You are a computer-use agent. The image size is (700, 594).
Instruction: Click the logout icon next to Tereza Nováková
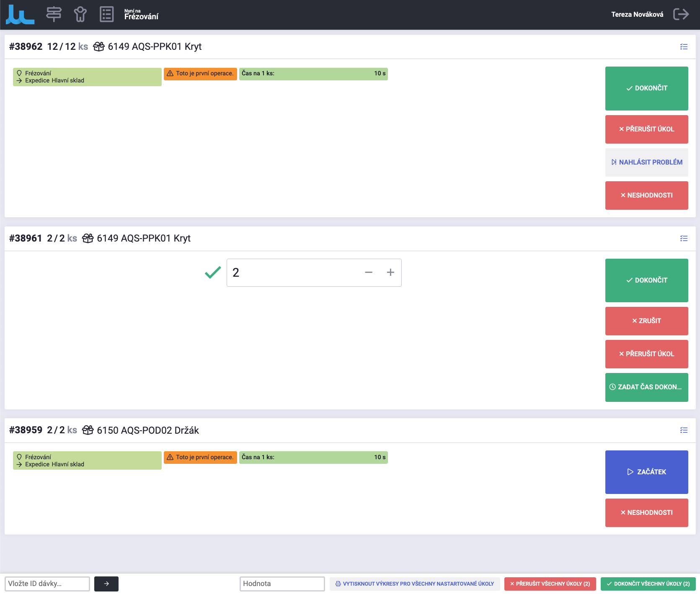click(681, 14)
